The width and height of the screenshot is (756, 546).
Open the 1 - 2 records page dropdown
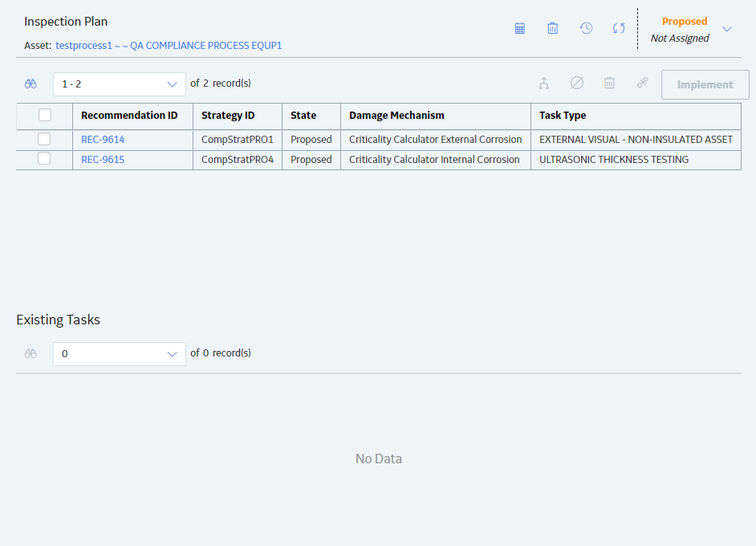click(119, 84)
